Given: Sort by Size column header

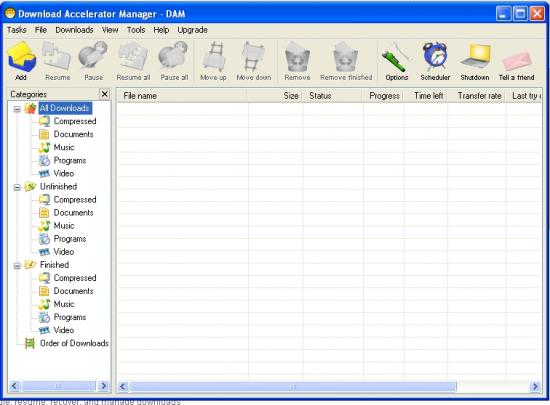Looking at the screenshot, I should click(274, 96).
